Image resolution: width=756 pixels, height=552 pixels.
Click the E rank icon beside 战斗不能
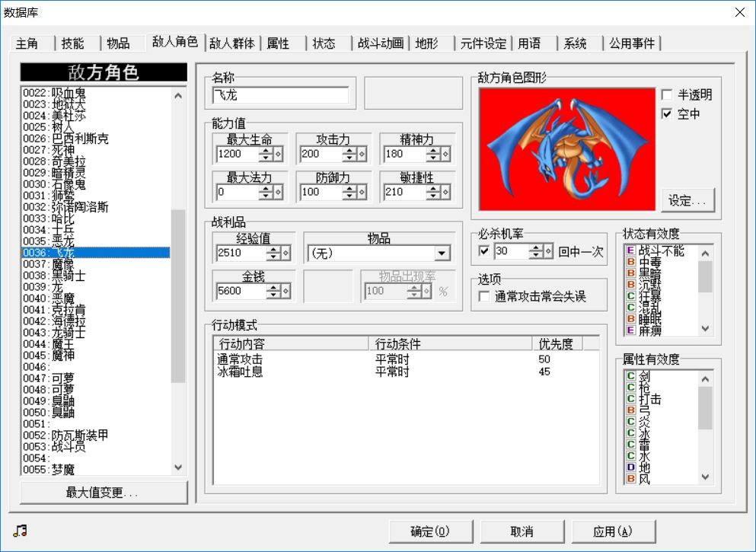[x=630, y=250]
